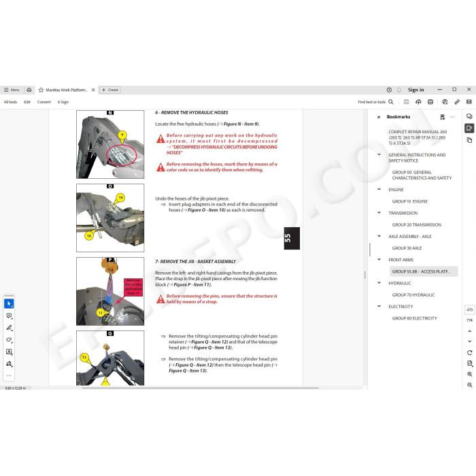This screenshot has height=476, width=476.
Task: Go to previous page with up arrow
Action: (x=470, y=331)
